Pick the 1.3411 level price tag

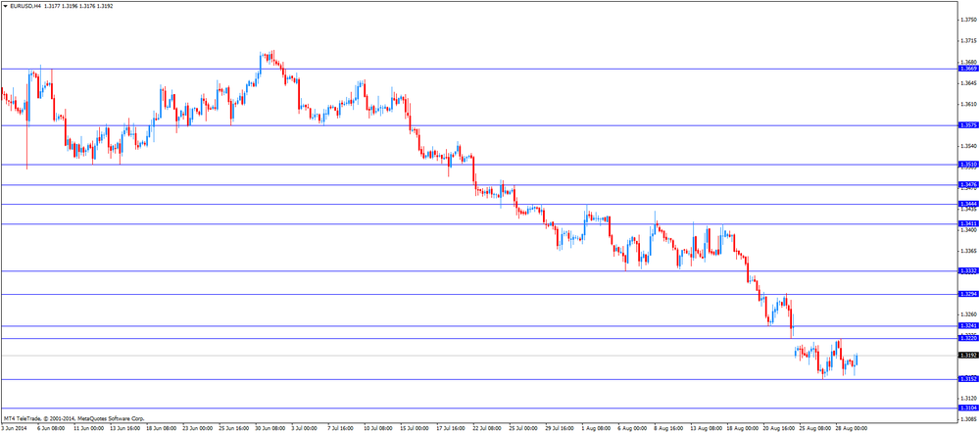tap(968, 223)
